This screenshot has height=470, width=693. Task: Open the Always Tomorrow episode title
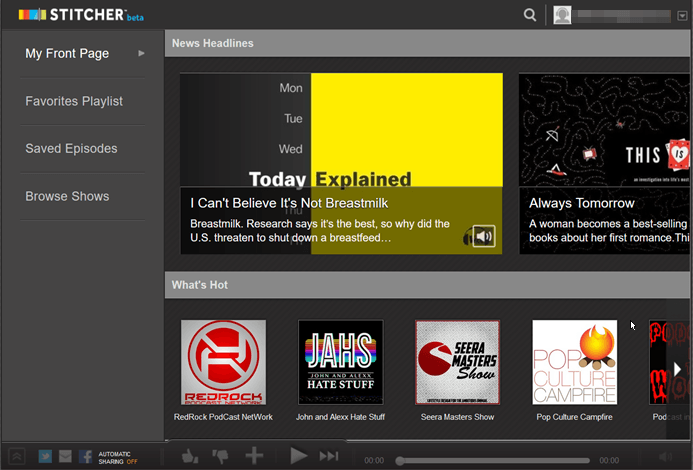[x=582, y=203]
